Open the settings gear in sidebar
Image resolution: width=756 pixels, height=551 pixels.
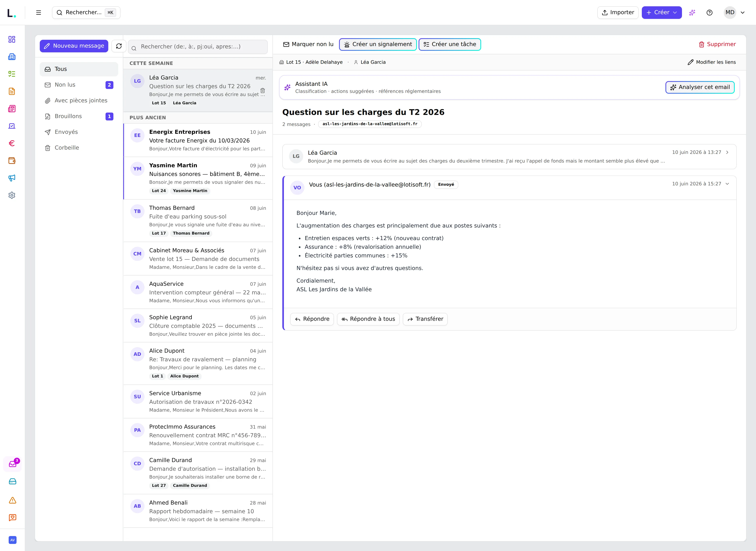pos(12,195)
